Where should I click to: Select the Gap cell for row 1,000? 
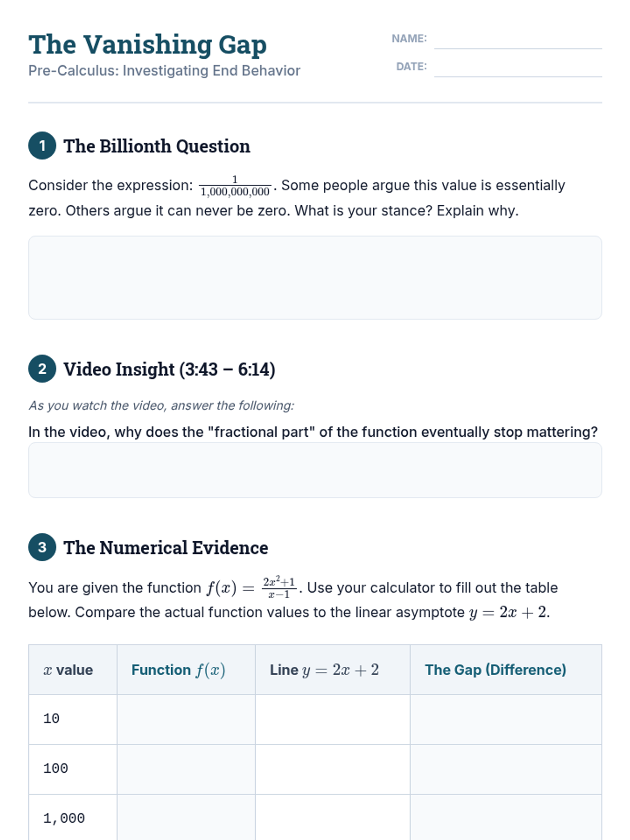[506, 817]
